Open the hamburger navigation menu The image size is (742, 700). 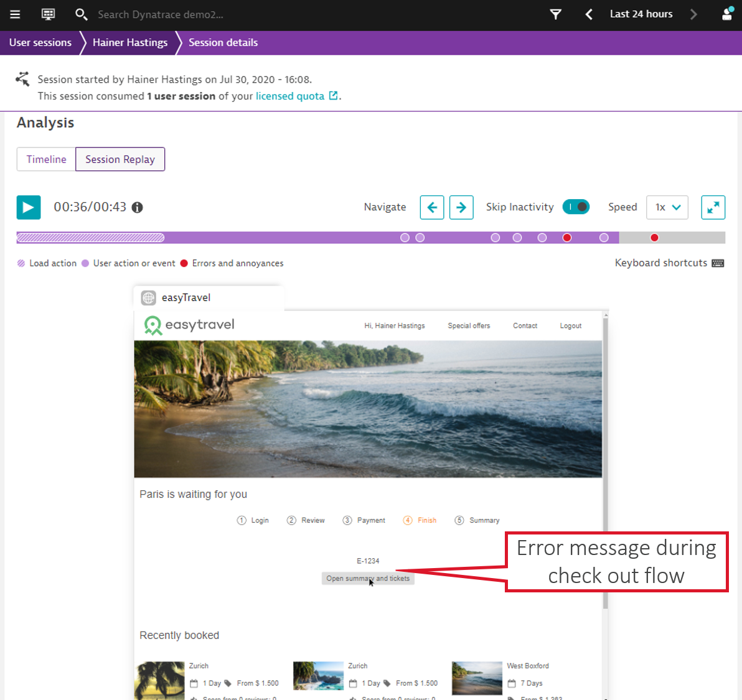pos(15,14)
